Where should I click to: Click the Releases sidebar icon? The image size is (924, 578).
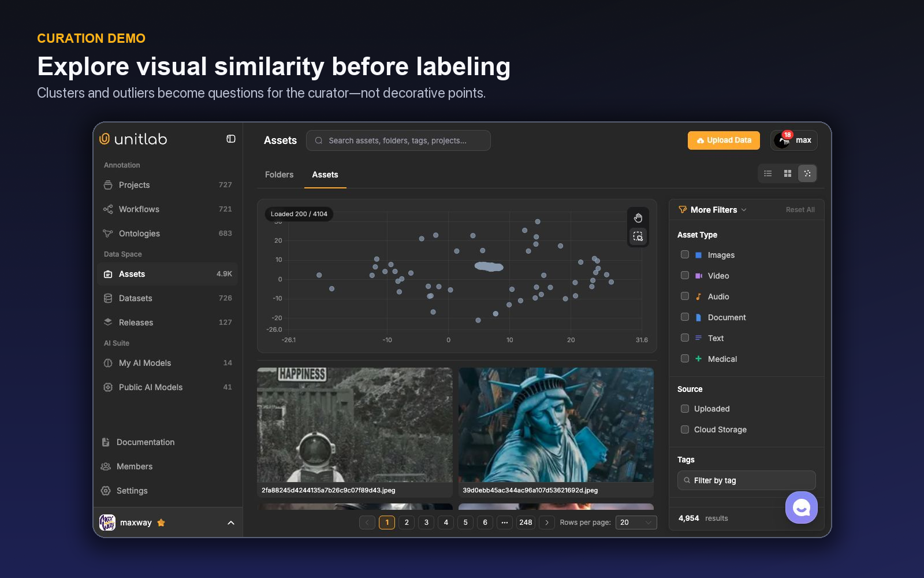tap(108, 323)
